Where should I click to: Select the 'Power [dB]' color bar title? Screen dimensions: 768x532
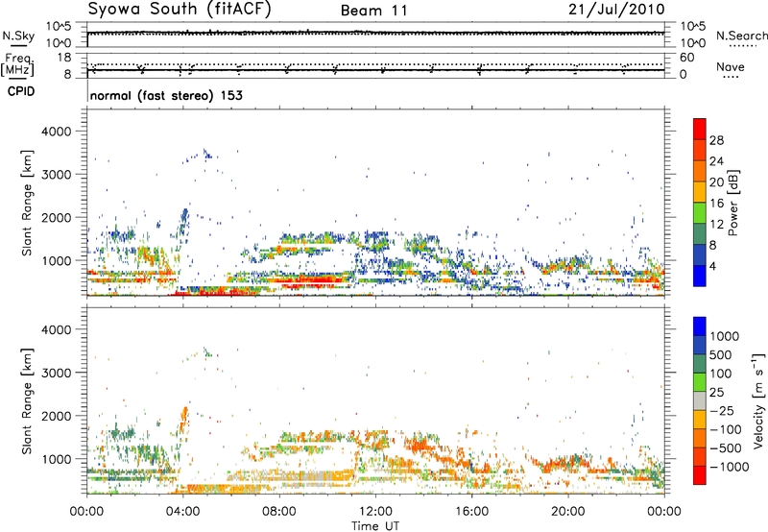pos(732,203)
